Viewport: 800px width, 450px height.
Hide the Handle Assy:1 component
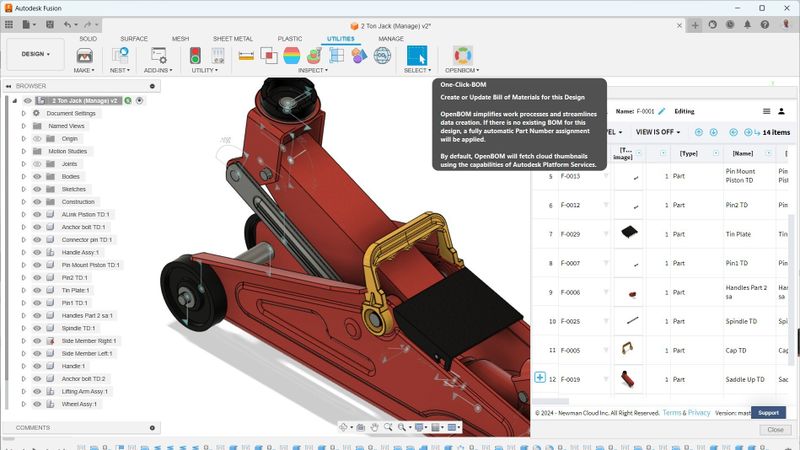[37, 253]
